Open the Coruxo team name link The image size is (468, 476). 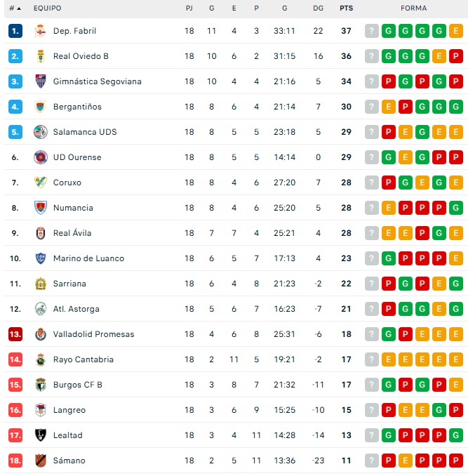pyautogui.click(x=67, y=183)
